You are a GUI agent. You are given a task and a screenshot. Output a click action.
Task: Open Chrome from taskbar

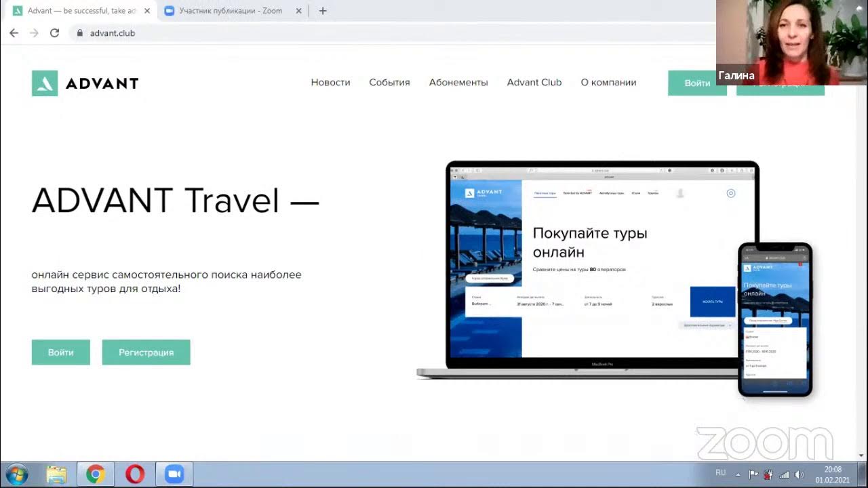click(96, 474)
